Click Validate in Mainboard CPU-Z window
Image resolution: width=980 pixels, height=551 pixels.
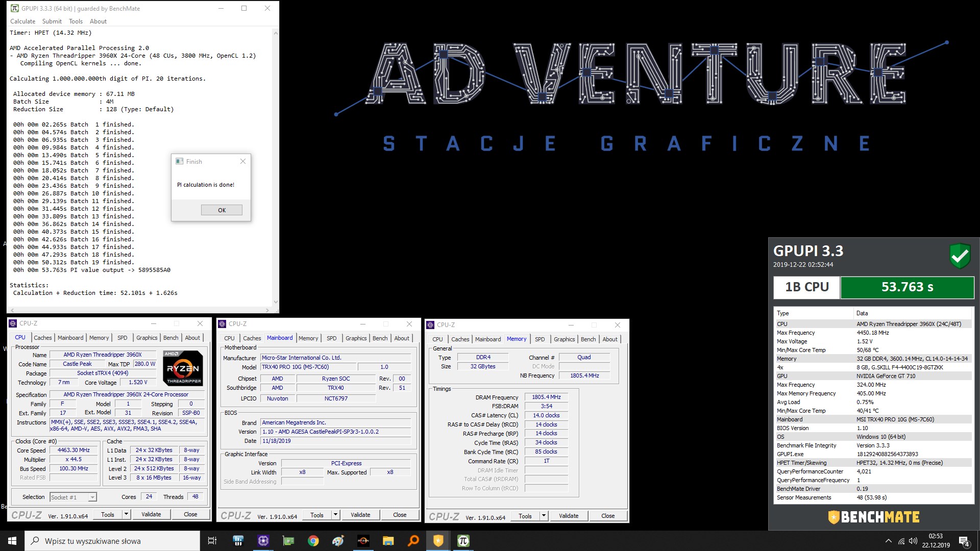coord(360,515)
